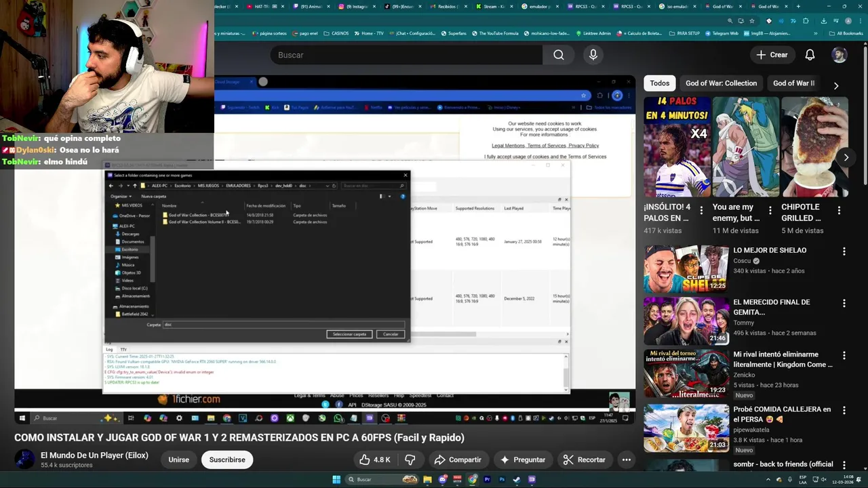Viewport: 868px width, 488px height.
Task: Like the video (4.8 K)
Action: 375,460
